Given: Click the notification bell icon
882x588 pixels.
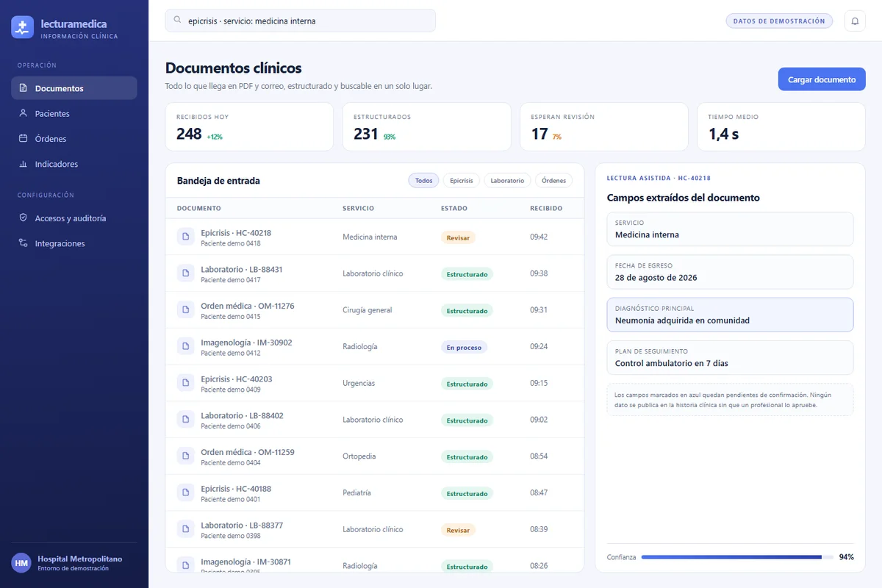Looking at the screenshot, I should click(x=855, y=21).
